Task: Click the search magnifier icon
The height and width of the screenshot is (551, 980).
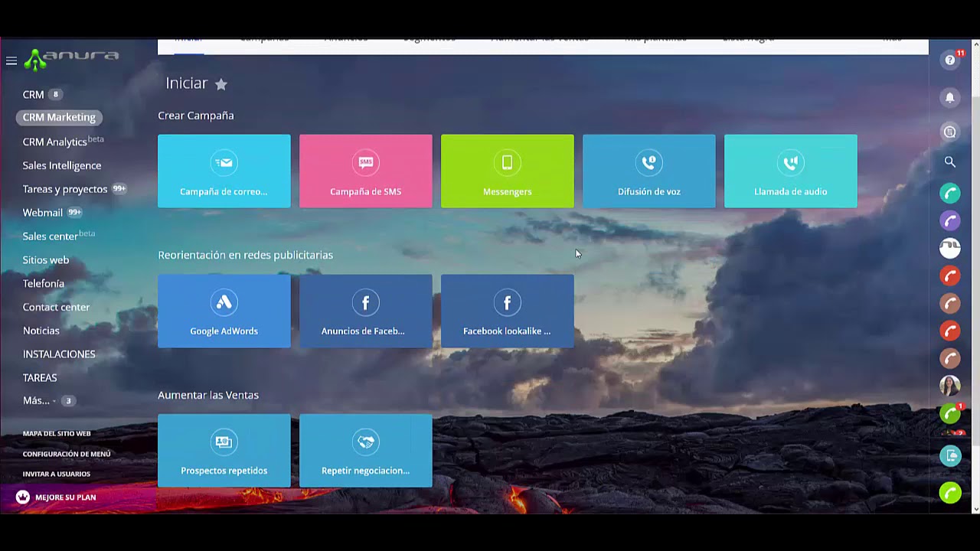Action: tap(950, 161)
